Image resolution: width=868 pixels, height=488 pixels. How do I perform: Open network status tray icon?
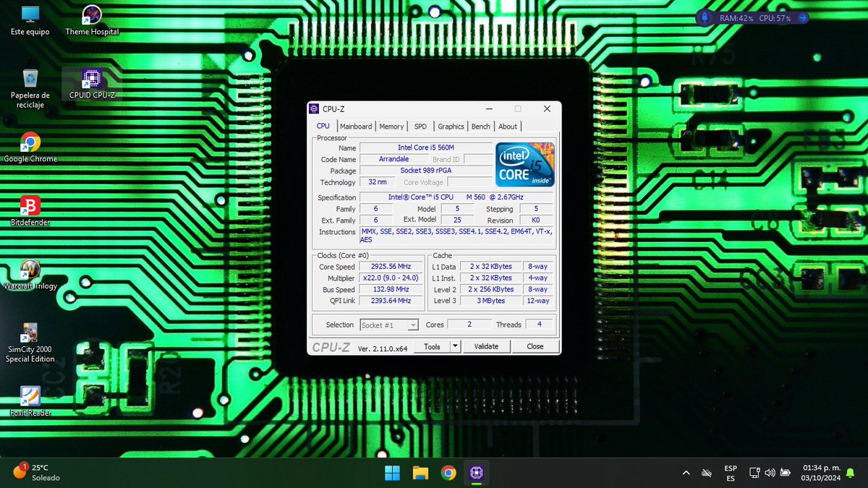click(x=754, y=473)
